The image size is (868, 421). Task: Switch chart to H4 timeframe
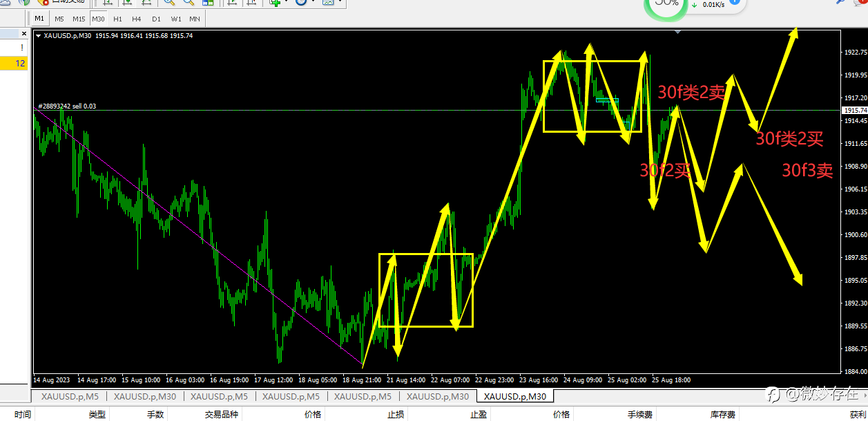point(137,19)
